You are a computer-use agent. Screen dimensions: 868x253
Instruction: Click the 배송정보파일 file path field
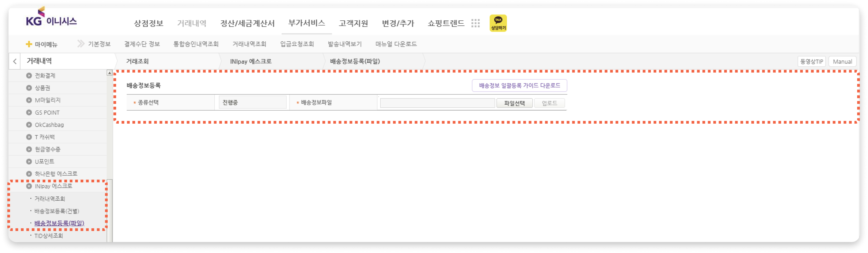[437, 103]
